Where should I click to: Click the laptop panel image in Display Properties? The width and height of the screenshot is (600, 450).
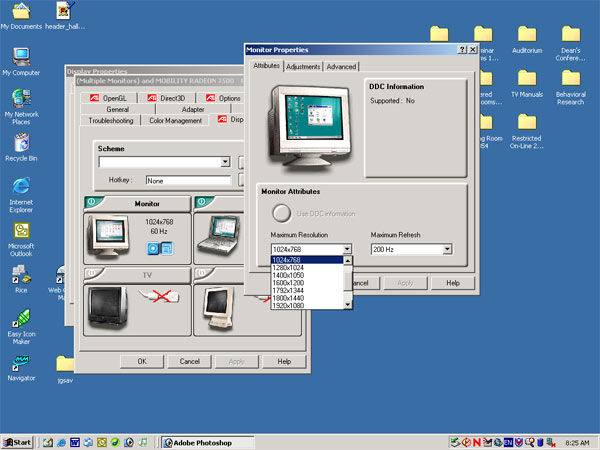[219, 235]
